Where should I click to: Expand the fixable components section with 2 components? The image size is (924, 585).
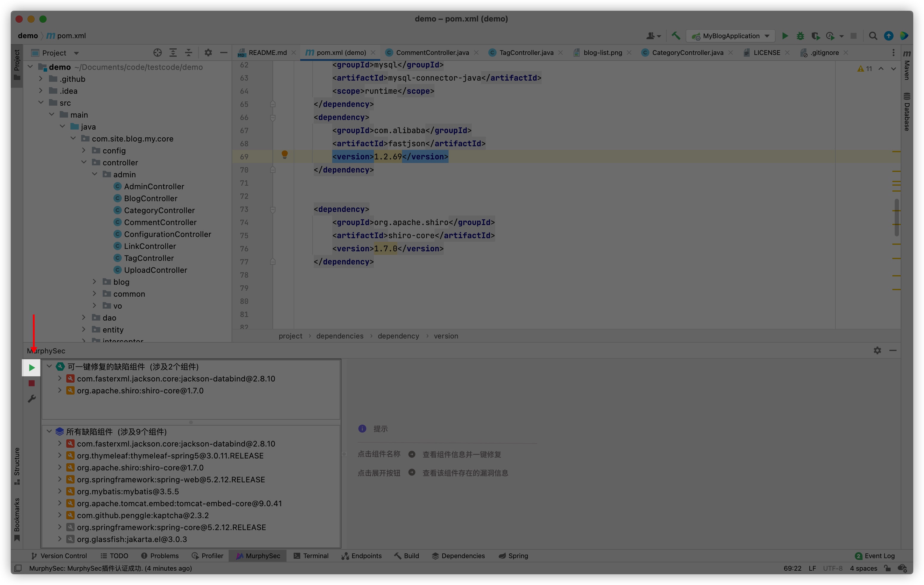tap(50, 366)
